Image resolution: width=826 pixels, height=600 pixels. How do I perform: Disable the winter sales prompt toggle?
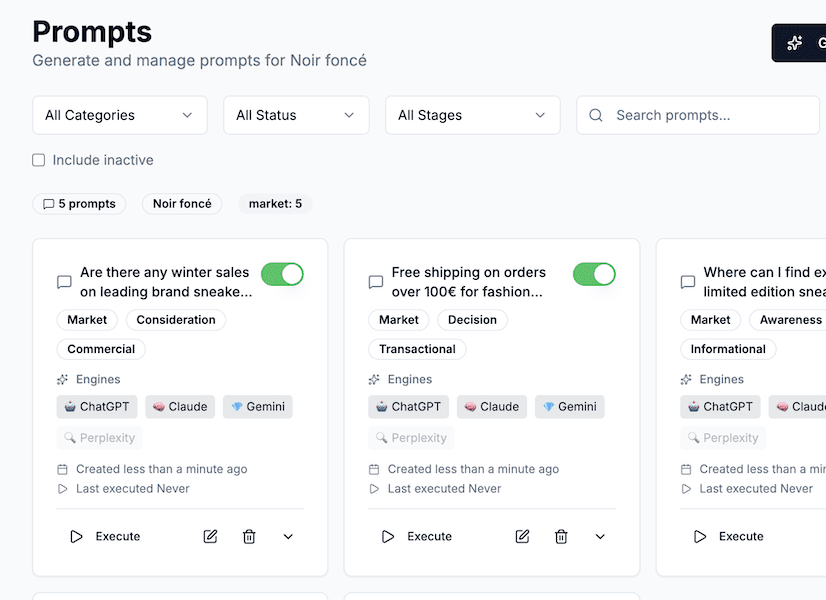(x=282, y=273)
